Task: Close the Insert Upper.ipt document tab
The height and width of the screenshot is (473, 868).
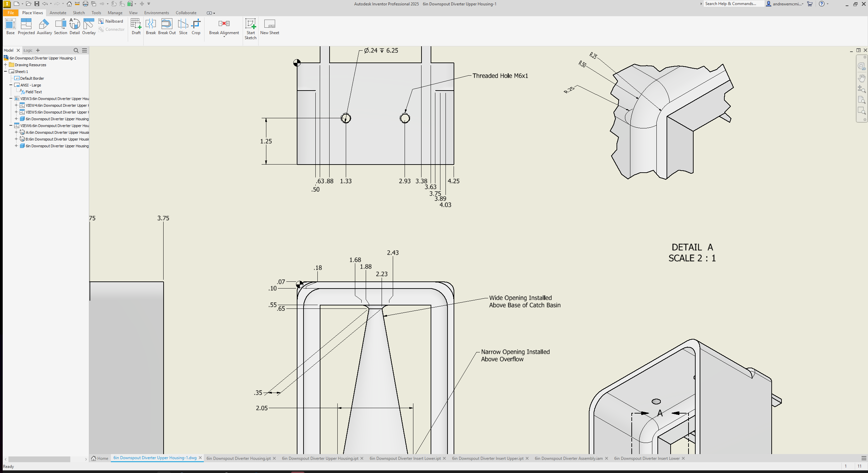Action: click(527, 458)
